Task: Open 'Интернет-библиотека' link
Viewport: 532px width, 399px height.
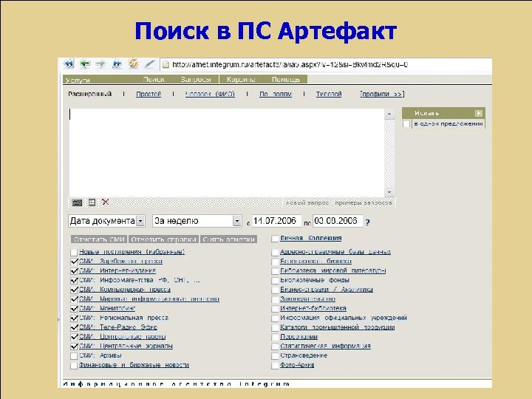Action: (x=313, y=308)
